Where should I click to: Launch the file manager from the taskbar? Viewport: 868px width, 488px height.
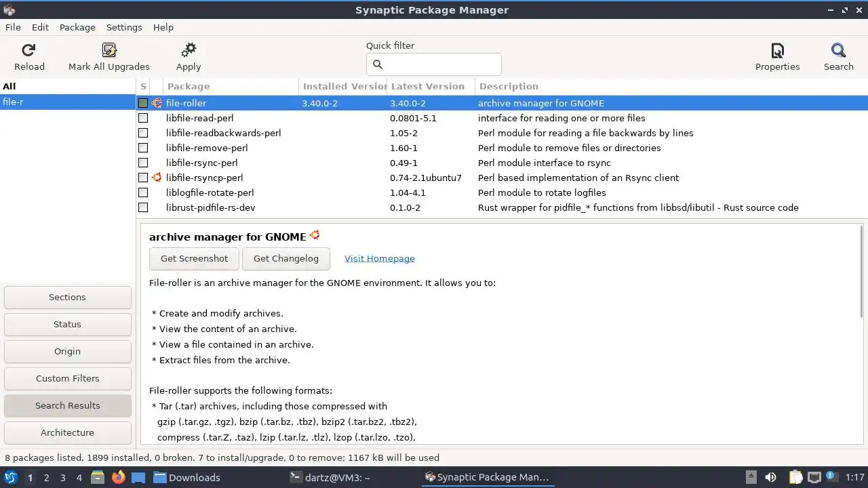(x=98, y=477)
